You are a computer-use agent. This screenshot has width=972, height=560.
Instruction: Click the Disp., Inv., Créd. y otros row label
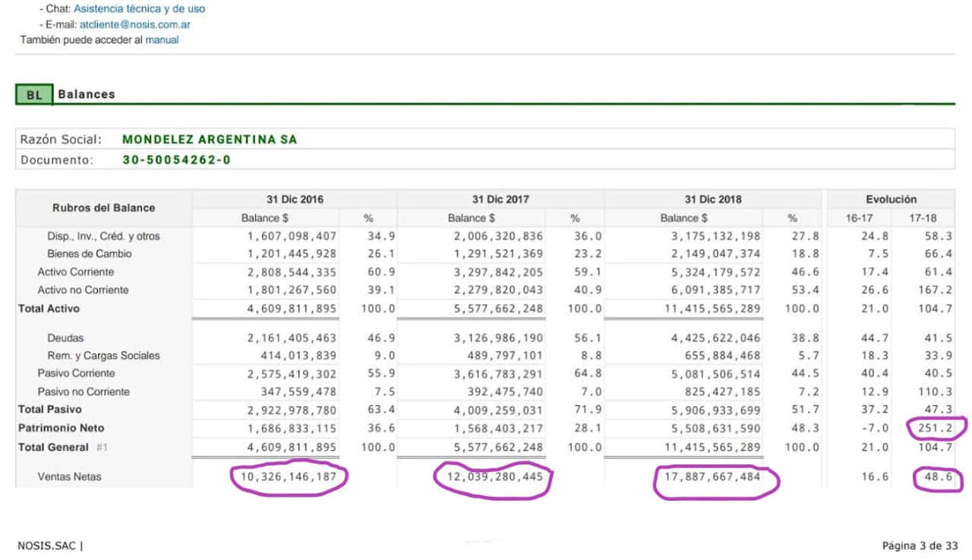pos(103,236)
